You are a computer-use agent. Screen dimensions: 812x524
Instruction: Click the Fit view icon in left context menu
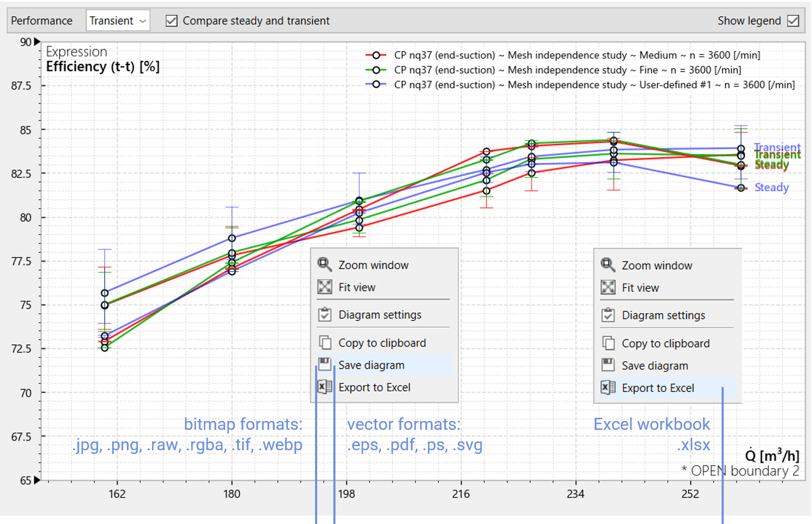coord(324,287)
